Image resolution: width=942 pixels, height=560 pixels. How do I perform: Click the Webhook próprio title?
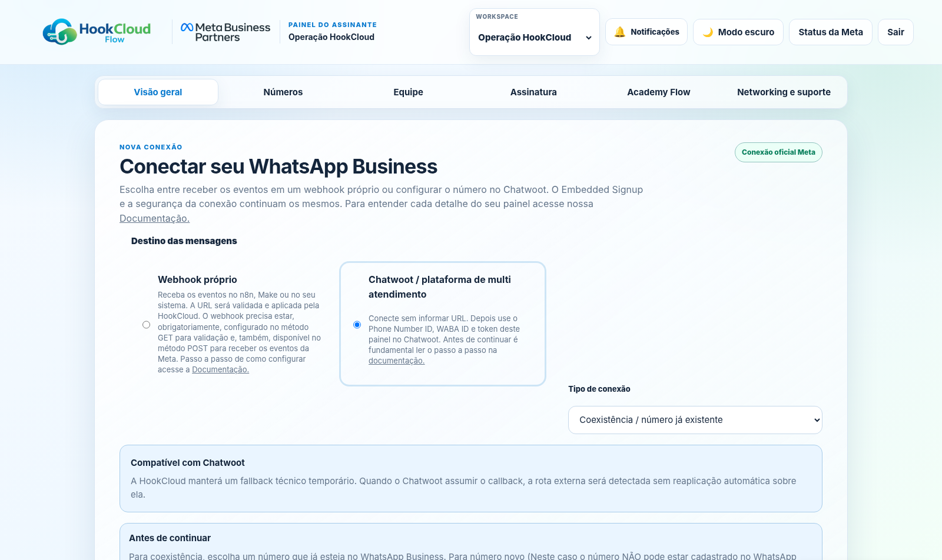tap(197, 279)
